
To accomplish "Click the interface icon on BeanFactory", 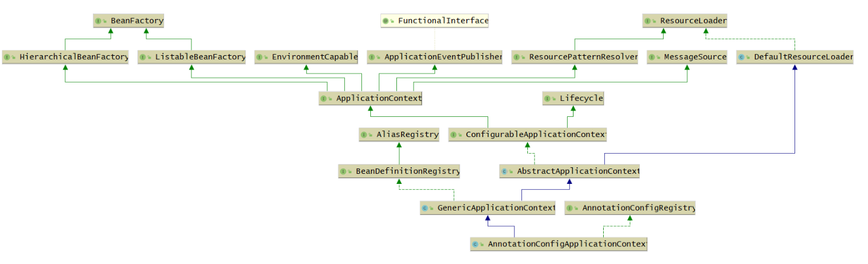I will click(x=100, y=21).
